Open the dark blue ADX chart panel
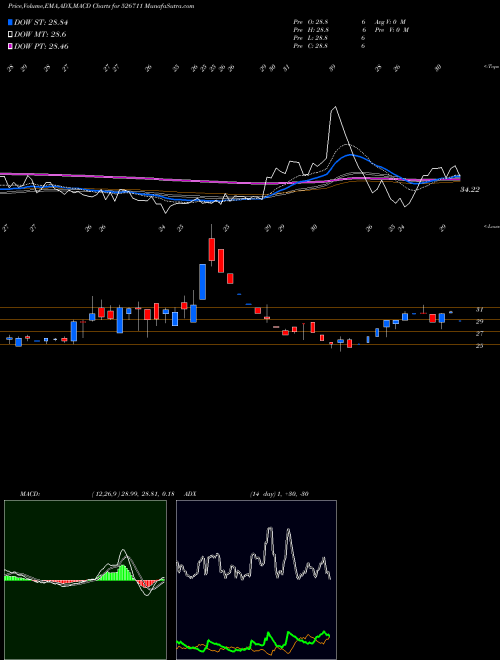This screenshot has height=660, width=500. click(256, 580)
